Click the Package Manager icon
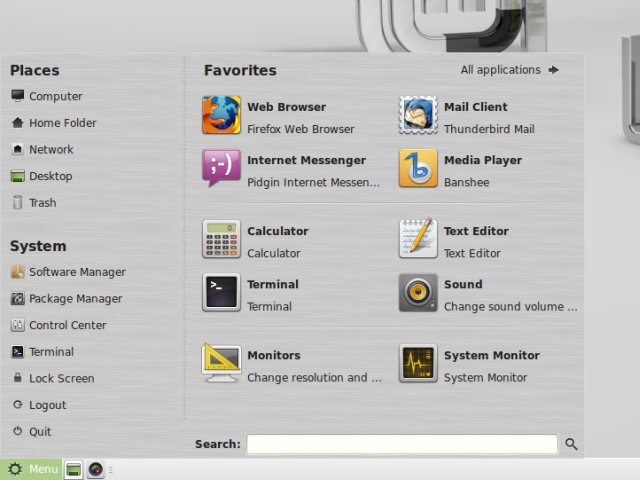The height and width of the screenshot is (480, 640). tap(18, 298)
